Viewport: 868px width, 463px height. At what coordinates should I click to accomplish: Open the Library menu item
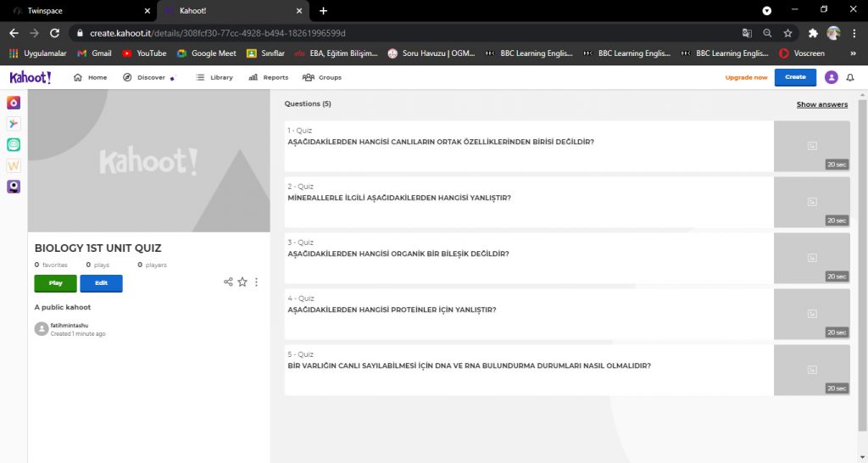[x=214, y=77]
